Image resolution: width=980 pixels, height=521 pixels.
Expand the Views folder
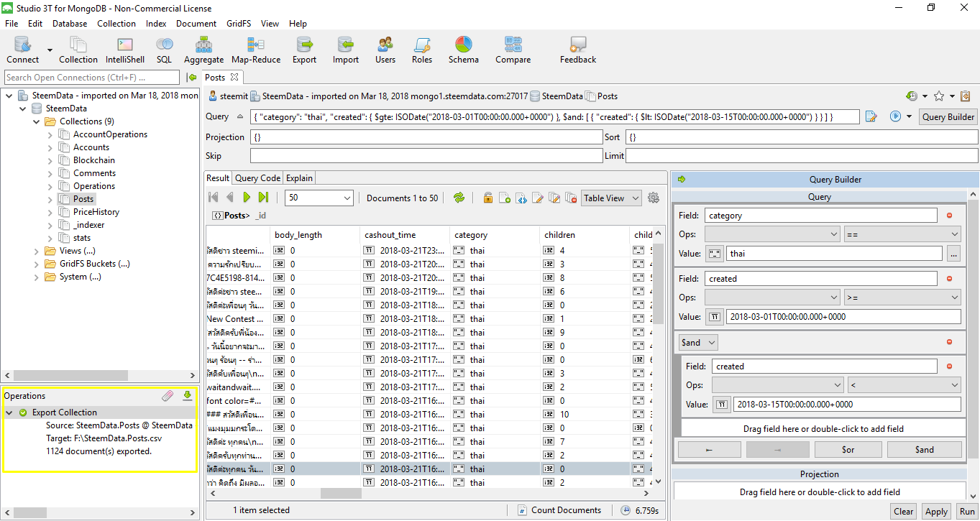pos(37,251)
